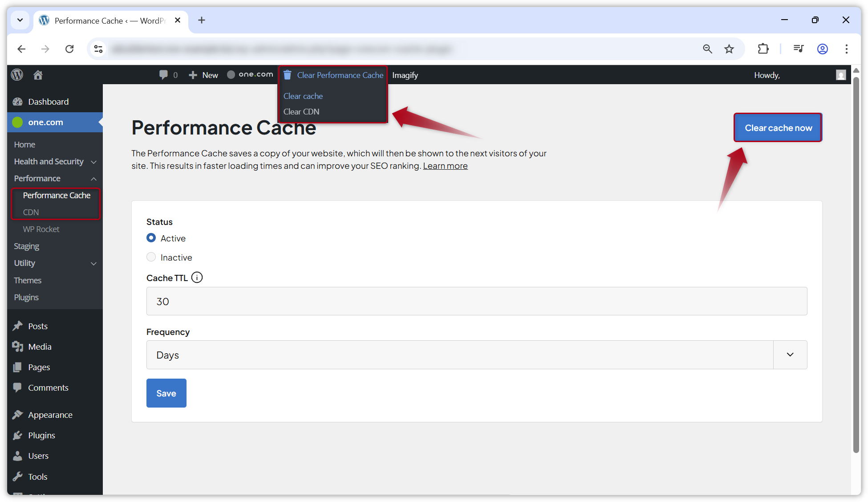Viewport: 868px width, 502px height.
Task: Click the WordPress logo in the admin bar
Action: (17, 74)
